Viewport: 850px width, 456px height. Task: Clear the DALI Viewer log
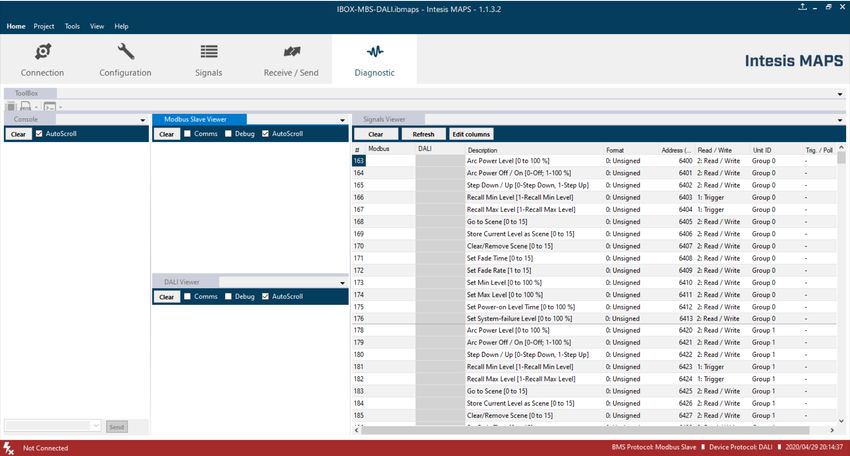pos(166,297)
